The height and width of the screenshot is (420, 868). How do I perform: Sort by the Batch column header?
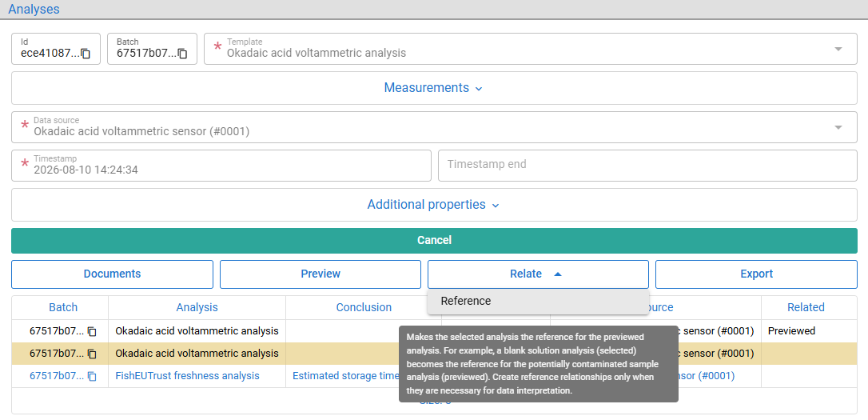[63, 307]
